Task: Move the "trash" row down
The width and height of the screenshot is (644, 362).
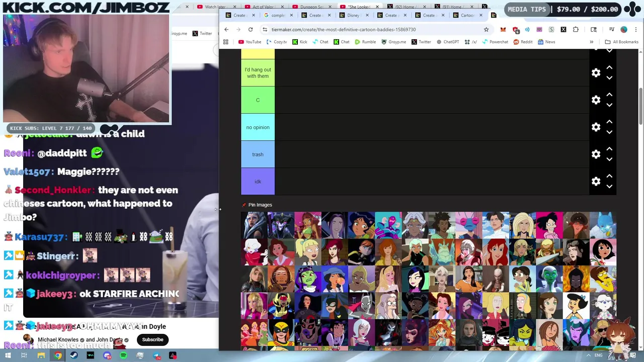Action: (609, 159)
